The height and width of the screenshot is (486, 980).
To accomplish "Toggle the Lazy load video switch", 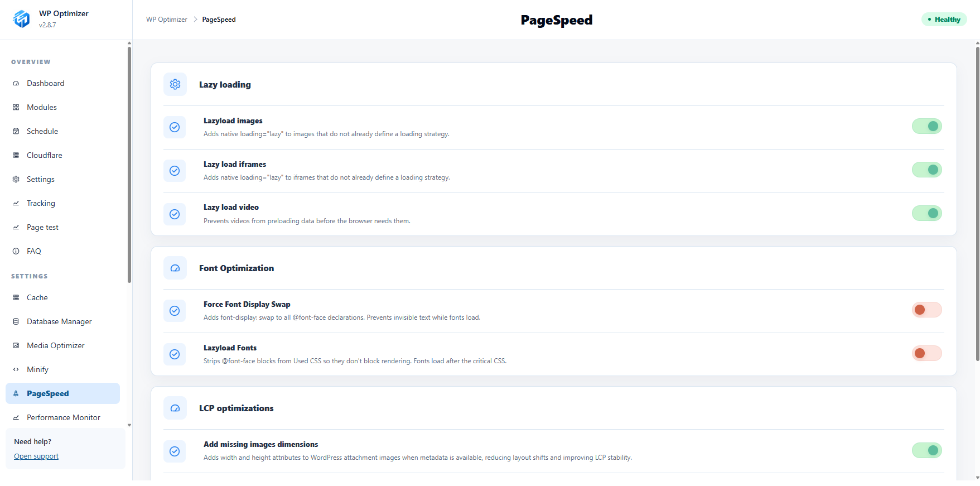I will coord(926,213).
